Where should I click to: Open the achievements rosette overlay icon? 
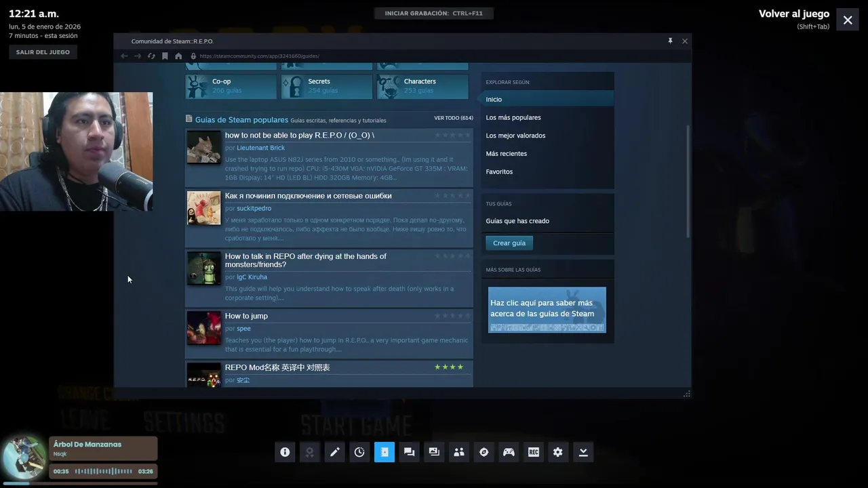[x=310, y=452]
